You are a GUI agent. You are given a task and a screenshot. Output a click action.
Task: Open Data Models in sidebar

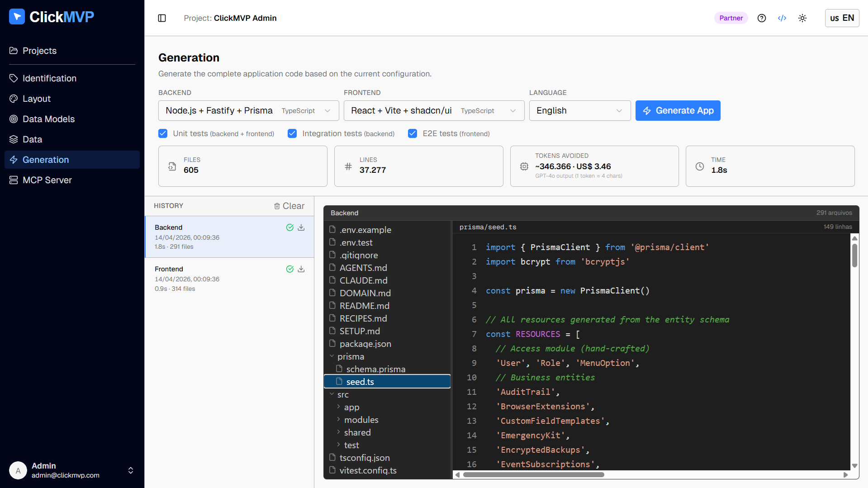coord(48,119)
